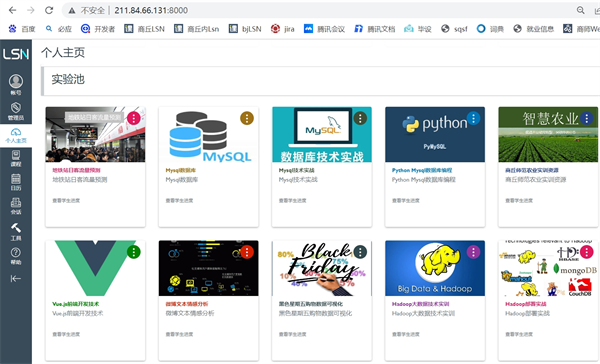The width and height of the screenshot is (600, 364).
Task: Click the browser forward arrow
Action: [x=31, y=10]
